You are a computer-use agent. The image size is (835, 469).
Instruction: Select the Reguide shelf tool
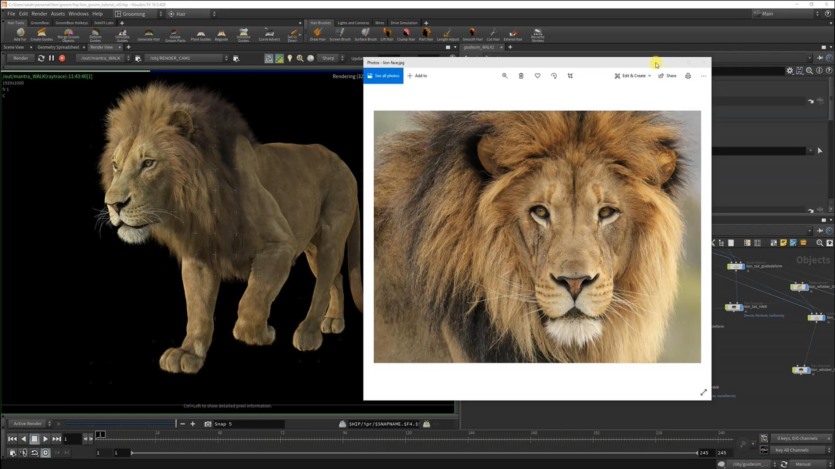tap(222, 35)
